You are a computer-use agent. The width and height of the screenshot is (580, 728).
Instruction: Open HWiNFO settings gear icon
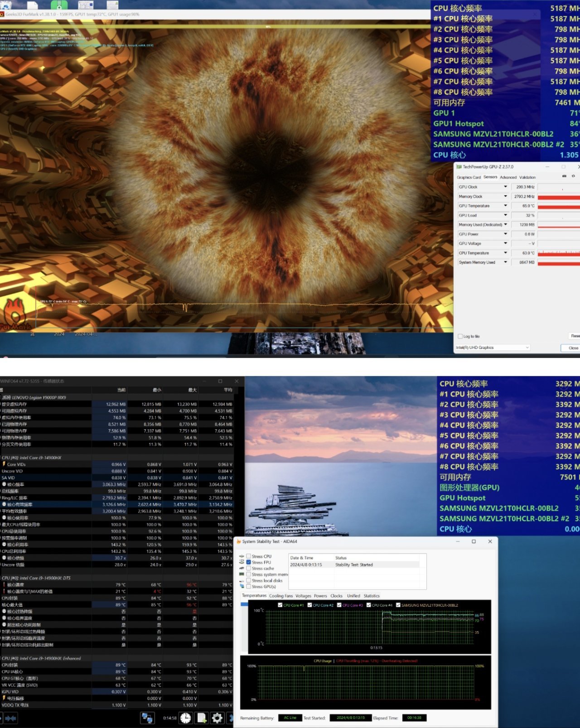(x=217, y=718)
